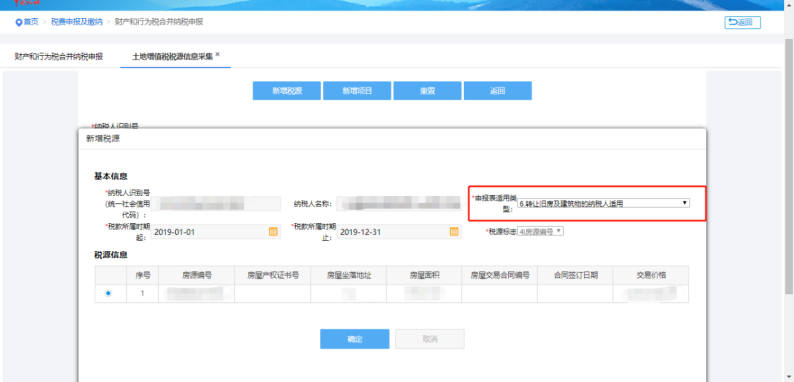Click the 新增税源 button
This screenshot has width=794, height=382.
click(x=287, y=91)
